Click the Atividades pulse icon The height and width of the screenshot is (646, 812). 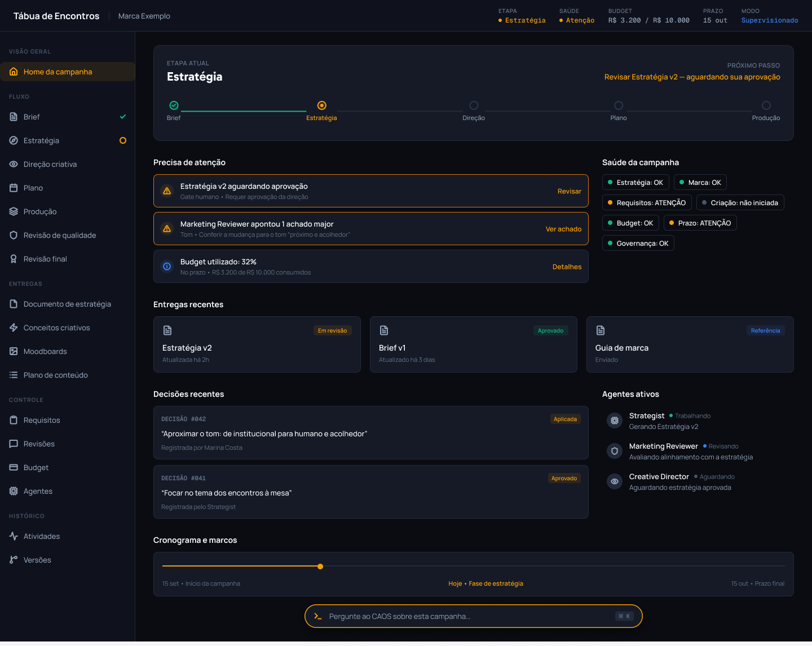pos(14,536)
